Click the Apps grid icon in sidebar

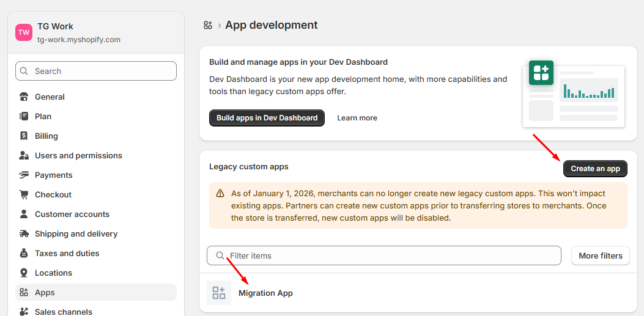coord(24,293)
